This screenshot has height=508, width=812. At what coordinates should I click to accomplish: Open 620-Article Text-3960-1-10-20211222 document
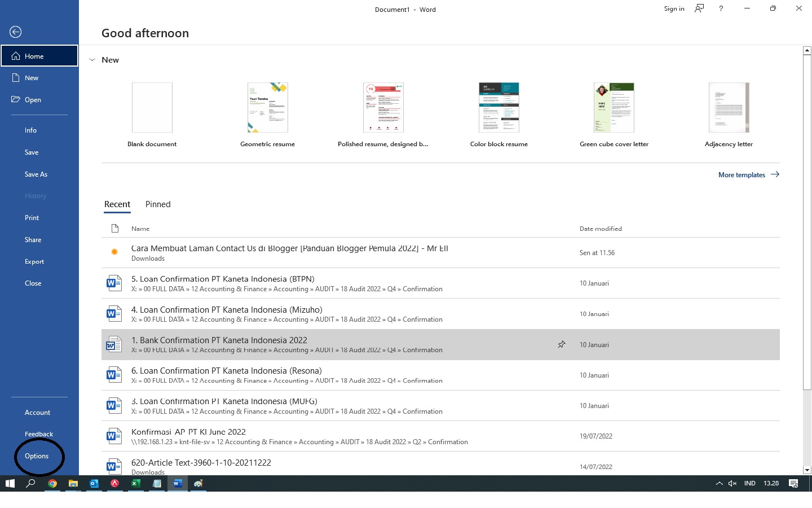(440, 465)
